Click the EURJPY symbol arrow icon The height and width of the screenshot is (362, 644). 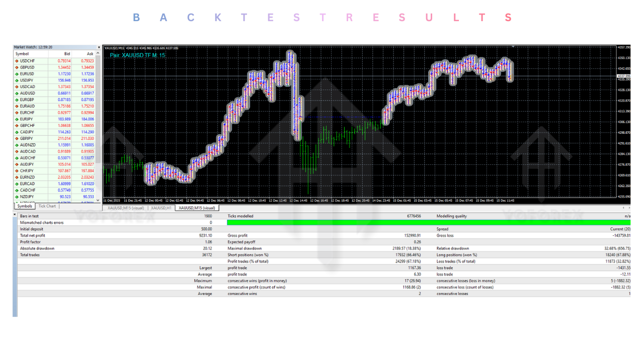[16, 119]
